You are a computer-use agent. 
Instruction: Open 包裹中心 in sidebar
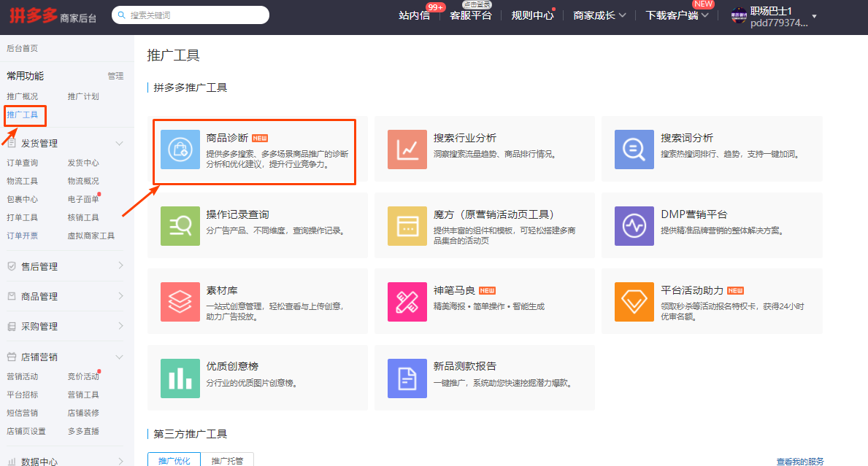[x=22, y=199]
